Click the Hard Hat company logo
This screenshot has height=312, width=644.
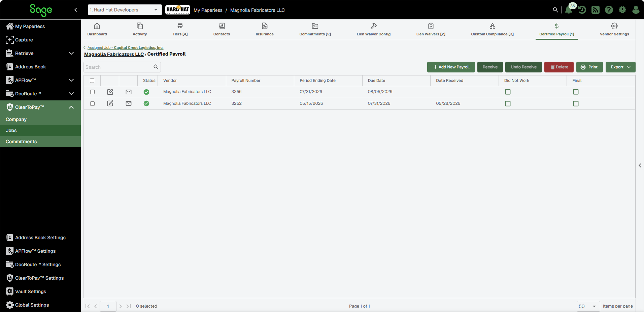click(x=178, y=10)
